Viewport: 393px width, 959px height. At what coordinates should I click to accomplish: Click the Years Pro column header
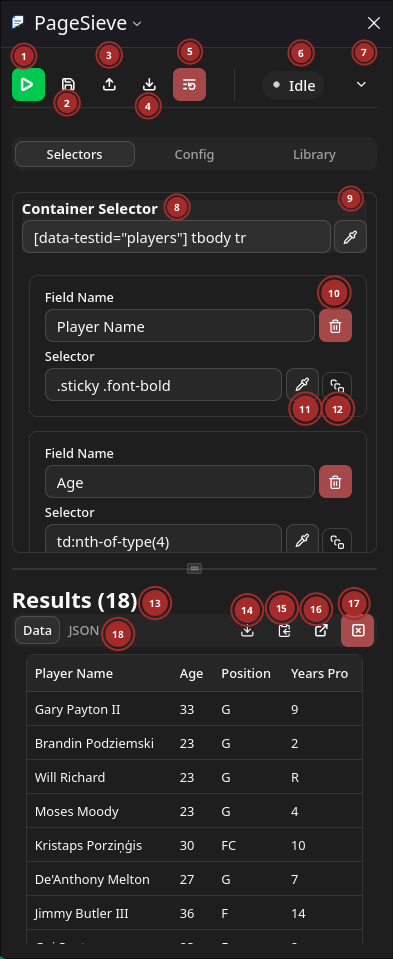point(320,673)
